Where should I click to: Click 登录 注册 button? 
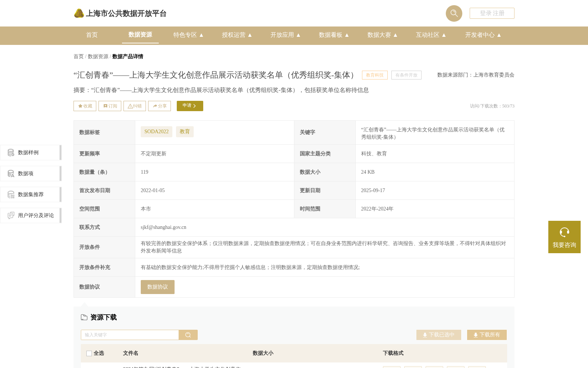tap(492, 13)
